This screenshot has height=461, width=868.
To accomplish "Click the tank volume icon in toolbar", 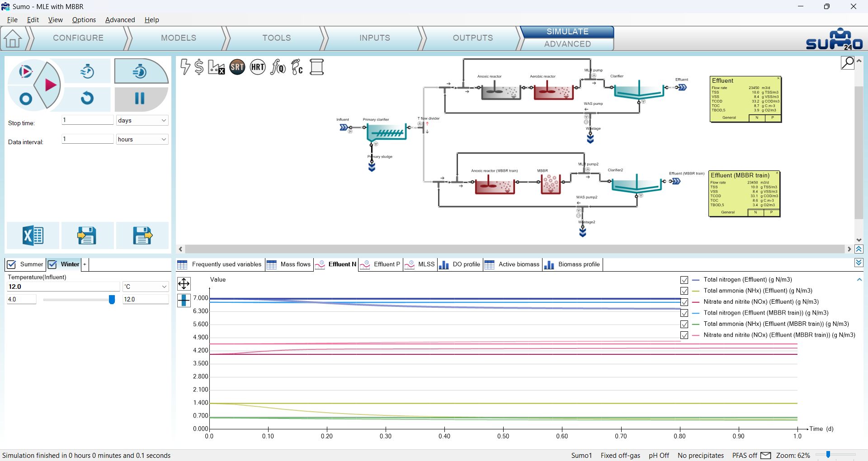I will [x=316, y=67].
